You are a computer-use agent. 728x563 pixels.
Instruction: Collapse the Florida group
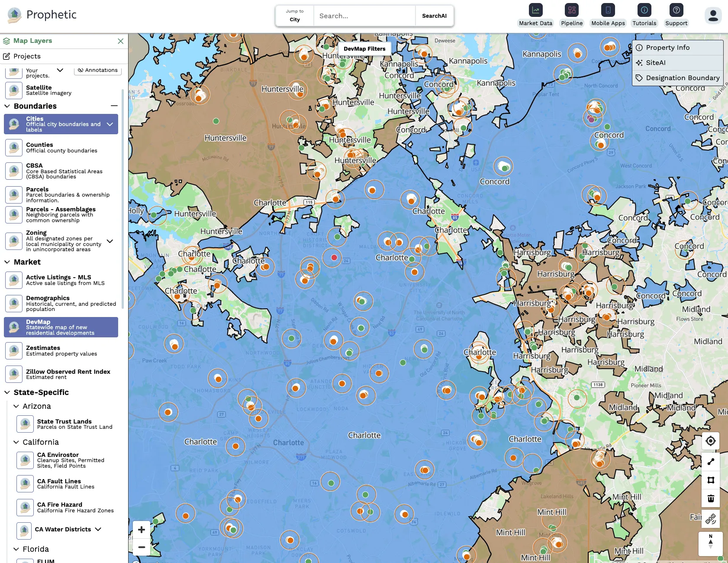pyautogui.click(x=16, y=549)
